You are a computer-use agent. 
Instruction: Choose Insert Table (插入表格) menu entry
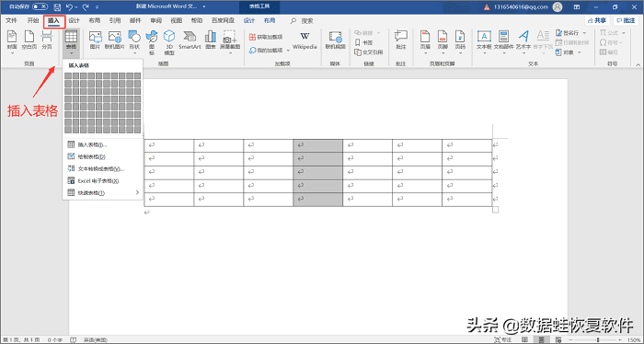[103, 144]
